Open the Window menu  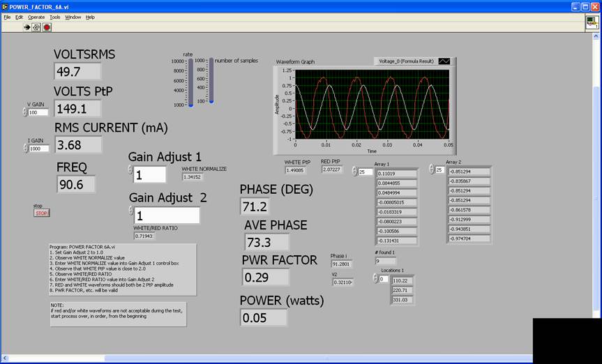point(73,17)
